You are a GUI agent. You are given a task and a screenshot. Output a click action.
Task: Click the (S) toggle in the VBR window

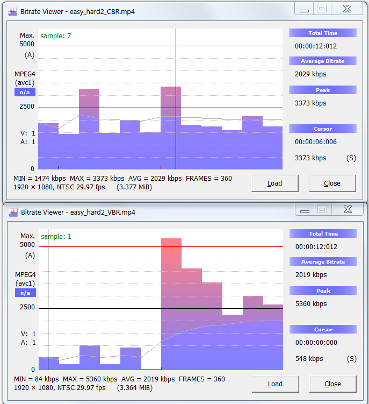coord(351,359)
